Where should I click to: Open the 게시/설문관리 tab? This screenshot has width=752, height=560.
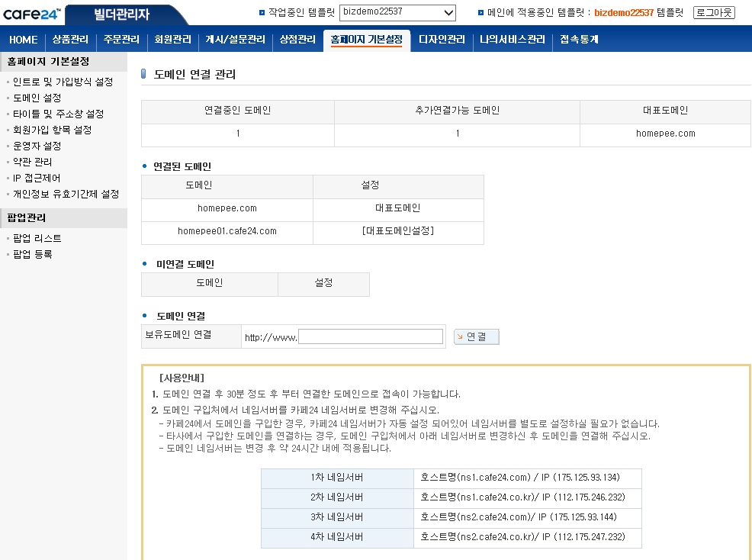click(235, 40)
